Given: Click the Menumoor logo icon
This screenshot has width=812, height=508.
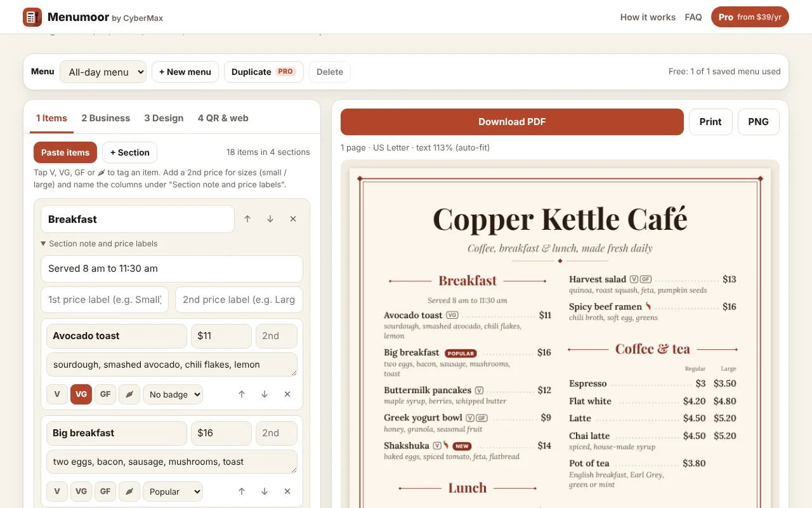Looking at the screenshot, I should (32, 17).
